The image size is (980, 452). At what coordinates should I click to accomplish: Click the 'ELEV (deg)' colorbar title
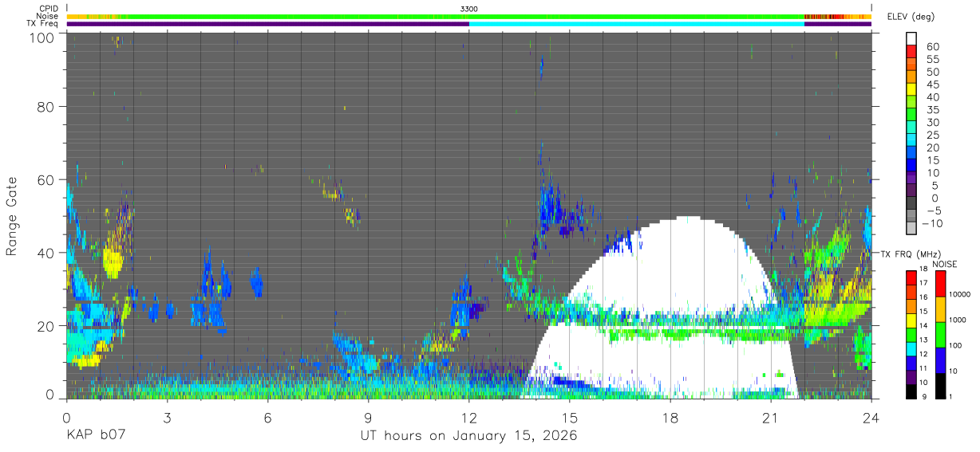click(911, 16)
